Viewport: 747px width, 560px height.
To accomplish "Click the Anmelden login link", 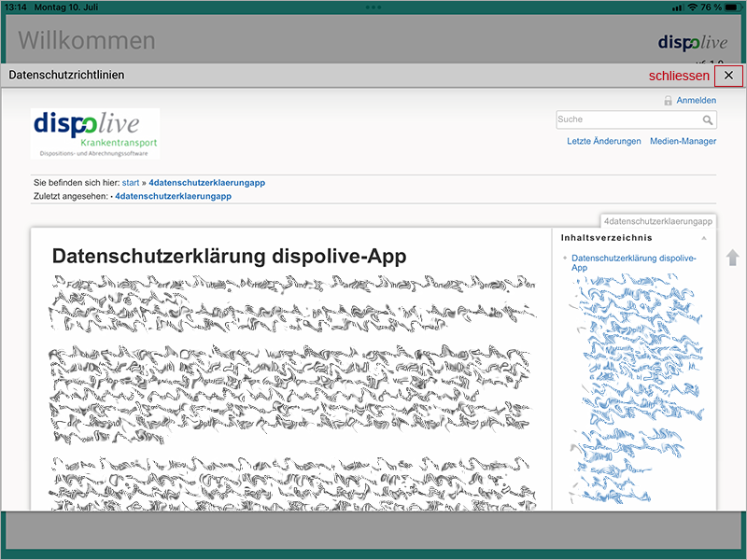I will tap(696, 101).
